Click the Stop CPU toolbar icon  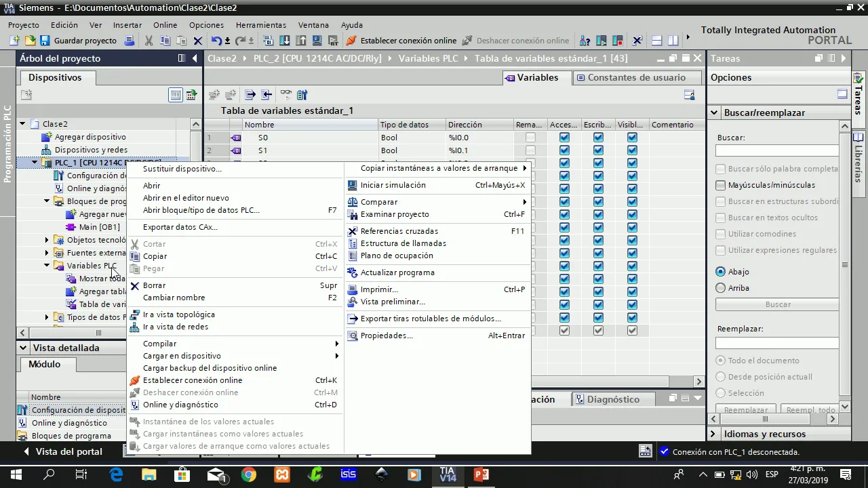click(618, 41)
